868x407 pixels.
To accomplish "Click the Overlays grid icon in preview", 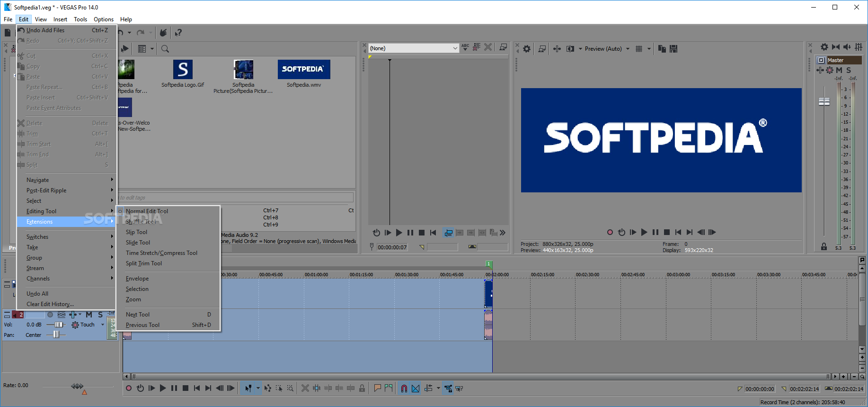I will (639, 48).
